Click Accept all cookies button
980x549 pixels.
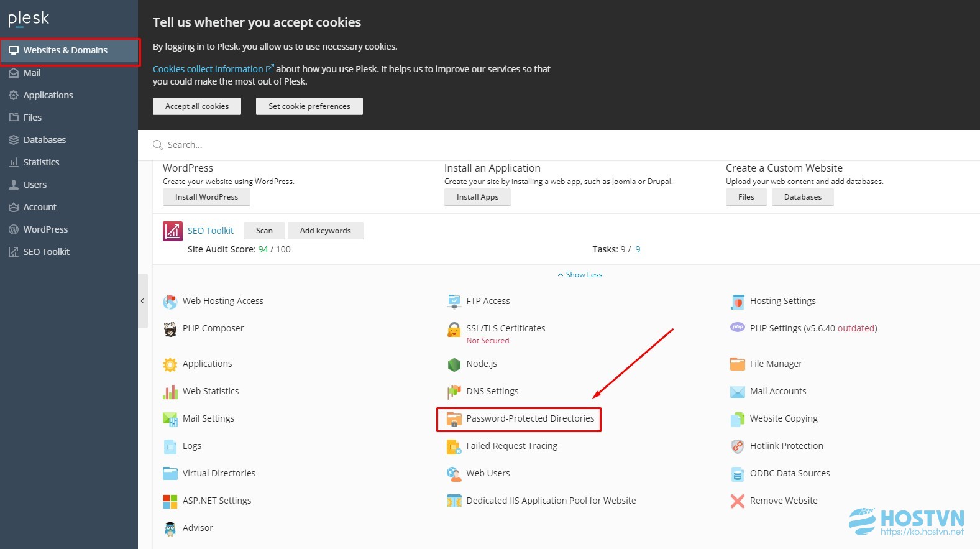[197, 106]
